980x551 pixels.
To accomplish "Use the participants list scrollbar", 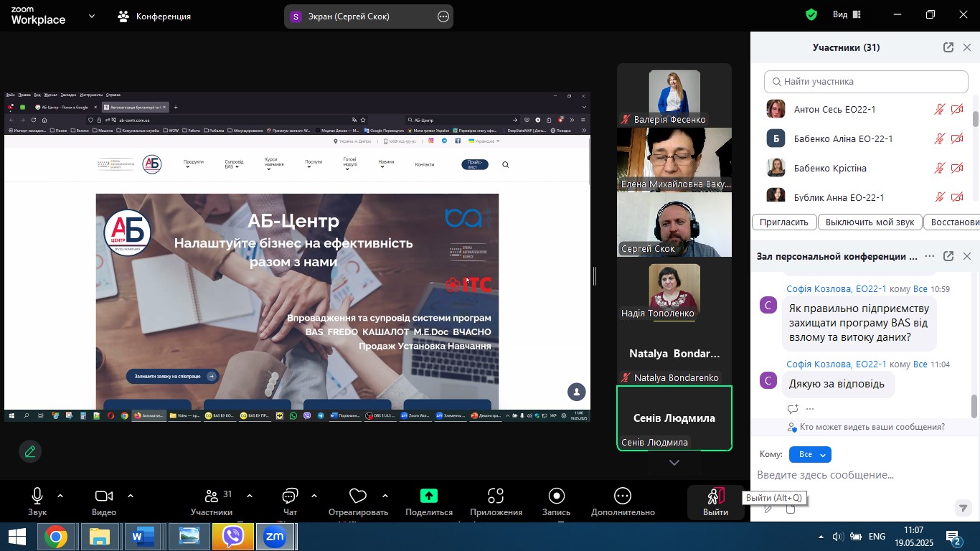I will point(976,119).
